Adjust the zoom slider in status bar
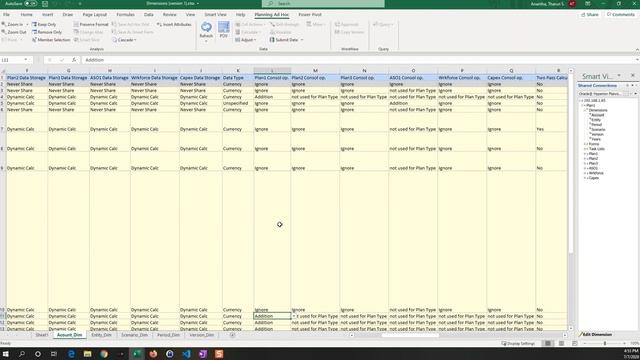 [605, 344]
